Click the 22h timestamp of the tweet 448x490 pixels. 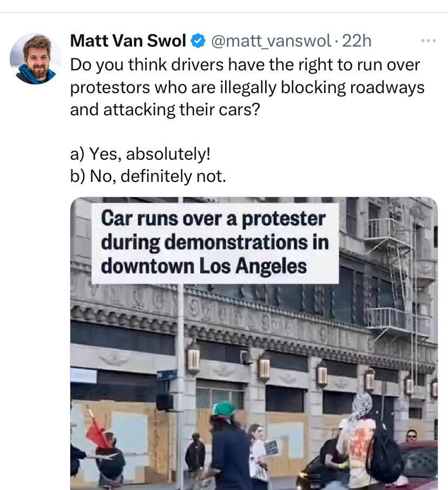pos(357,41)
